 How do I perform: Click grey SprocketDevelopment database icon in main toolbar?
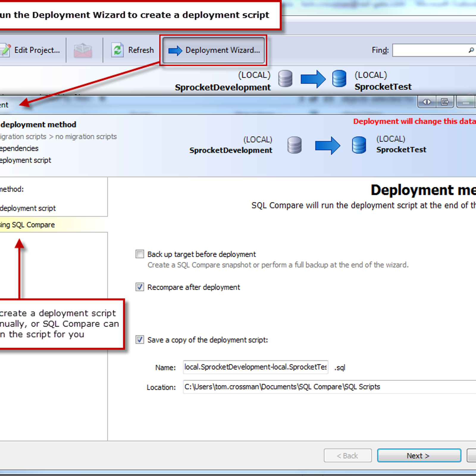pos(285,79)
